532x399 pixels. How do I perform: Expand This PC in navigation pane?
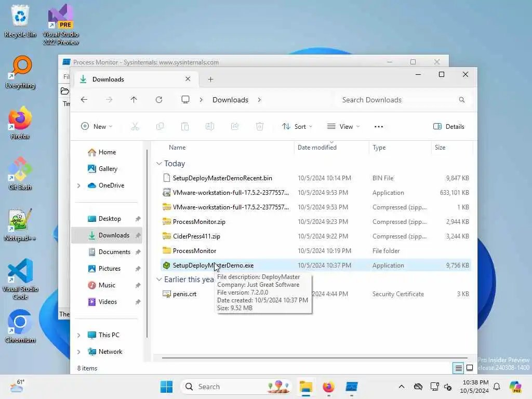[x=79, y=335]
